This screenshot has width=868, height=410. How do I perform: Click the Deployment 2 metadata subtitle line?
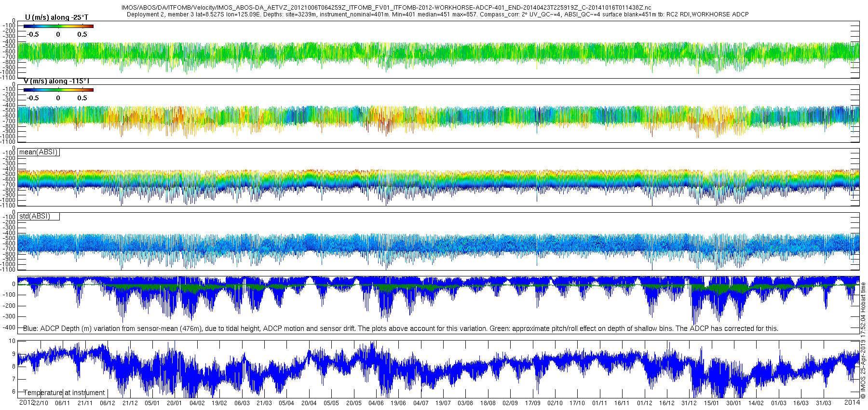(x=437, y=14)
